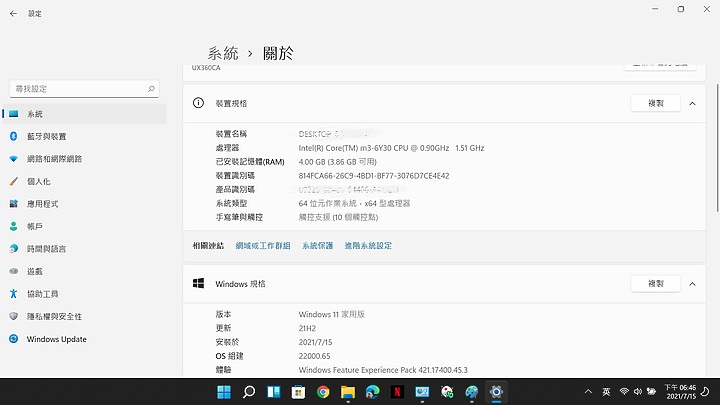Open taskbar Search
The height and width of the screenshot is (405, 720).
click(249, 392)
